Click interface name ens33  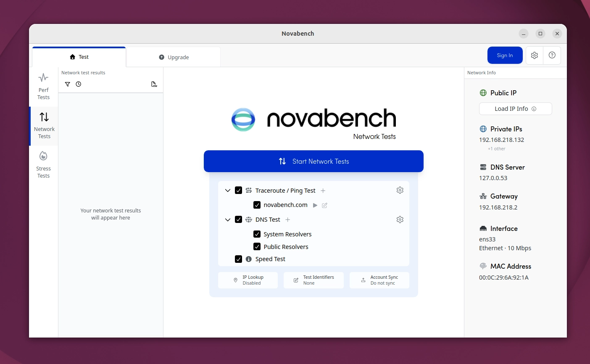click(x=487, y=239)
